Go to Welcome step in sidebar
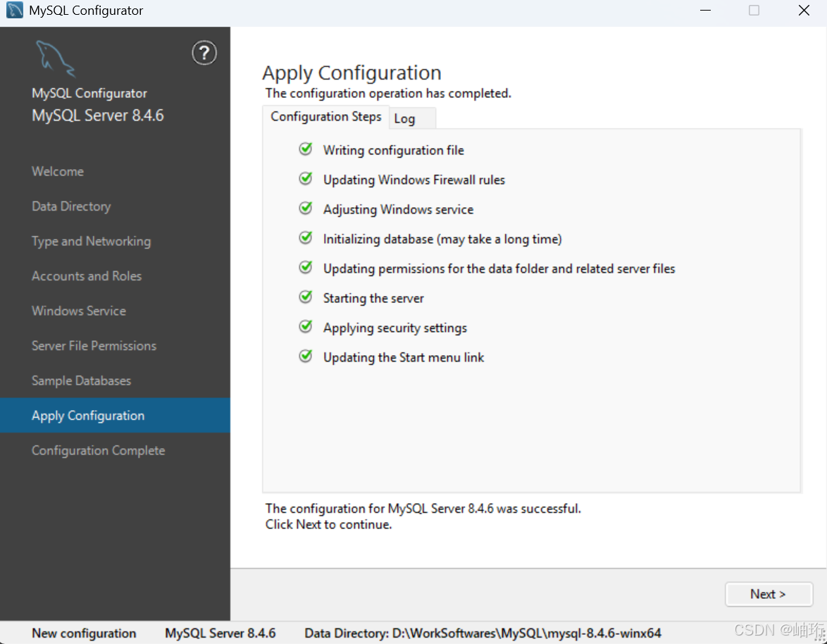Viewport: 827px width, 644px height. click(x=58, y=171)
